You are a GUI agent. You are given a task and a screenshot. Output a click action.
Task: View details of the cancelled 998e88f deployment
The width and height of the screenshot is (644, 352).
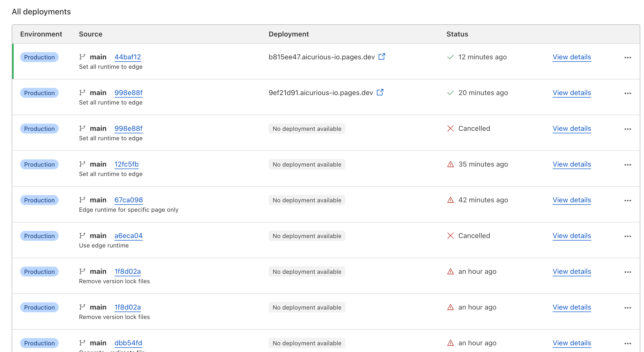tap(572, 128)
